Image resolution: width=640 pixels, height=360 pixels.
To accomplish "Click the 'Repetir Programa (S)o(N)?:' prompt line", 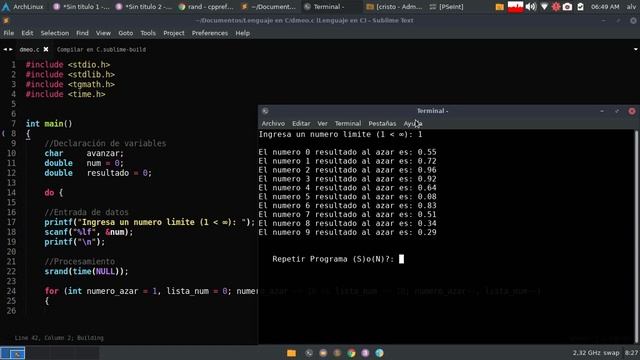I will [x=333, y=259].
